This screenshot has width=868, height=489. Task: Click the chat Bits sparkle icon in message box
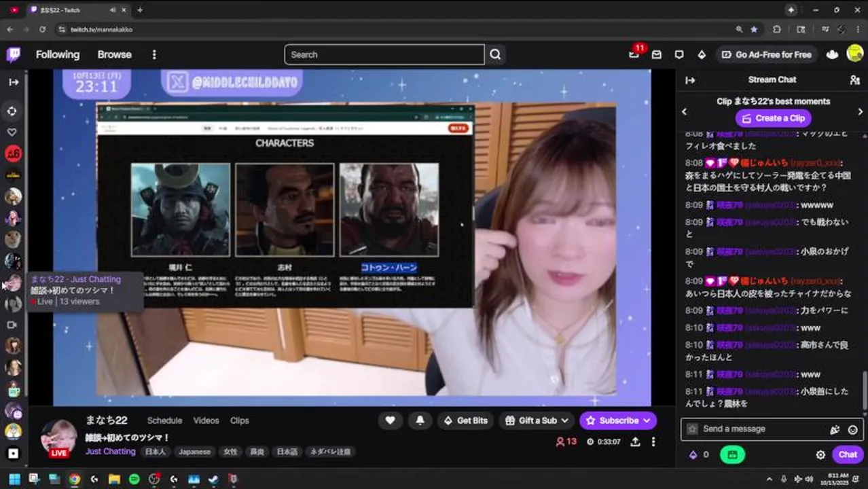pos(835,429)
